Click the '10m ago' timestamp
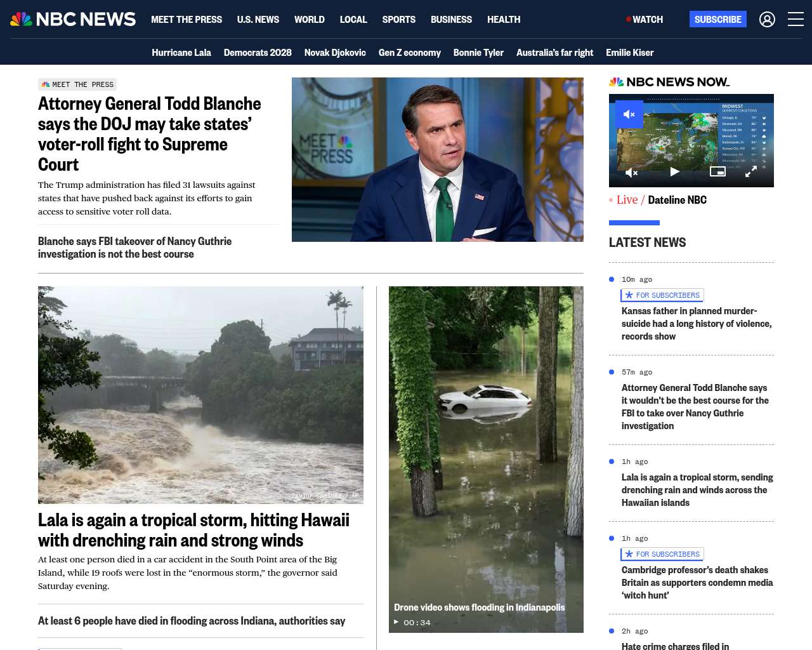Image resolution: width=812 pixels, height=650 pixels. tap(637, 279)
